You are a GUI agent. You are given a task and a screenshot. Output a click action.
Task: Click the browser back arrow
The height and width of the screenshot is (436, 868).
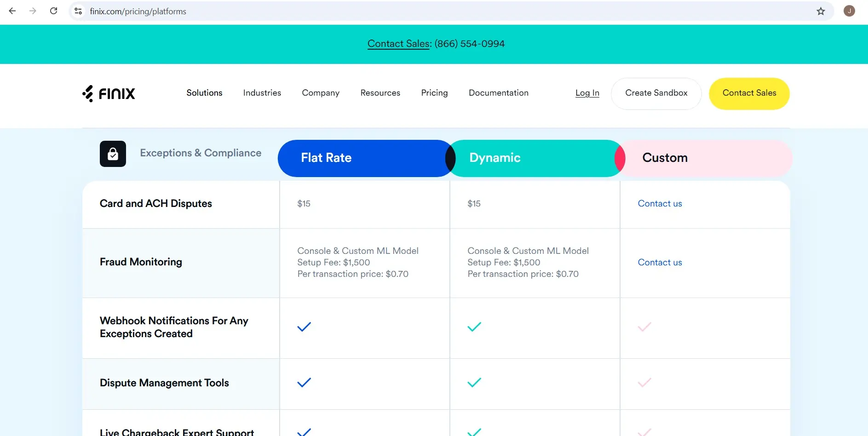12,11
